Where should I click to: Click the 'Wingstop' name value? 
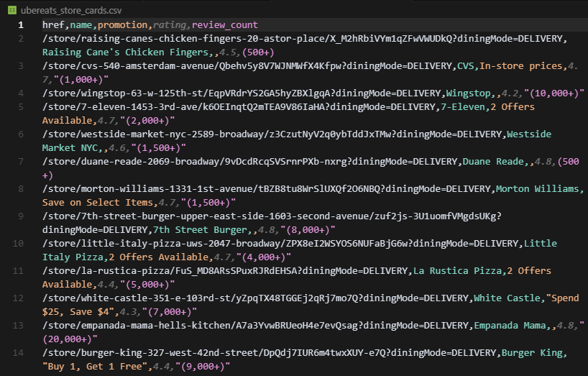[x=468, y=93]
